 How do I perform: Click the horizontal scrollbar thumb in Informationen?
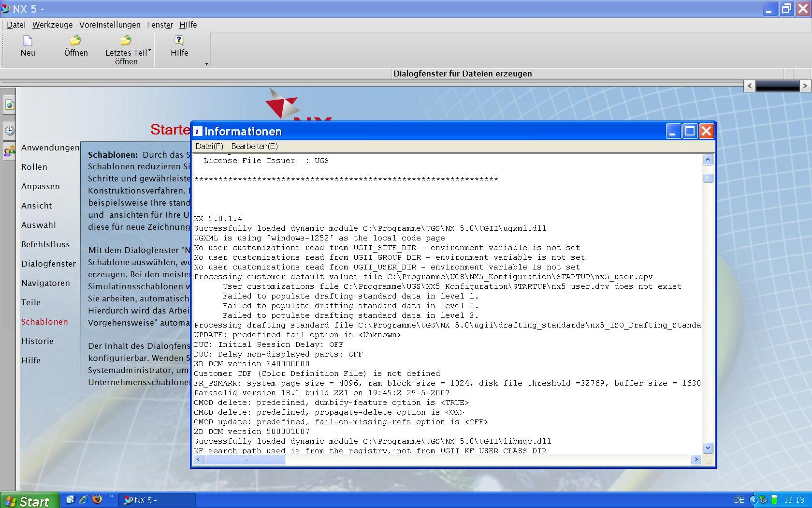tap(245, 460)
